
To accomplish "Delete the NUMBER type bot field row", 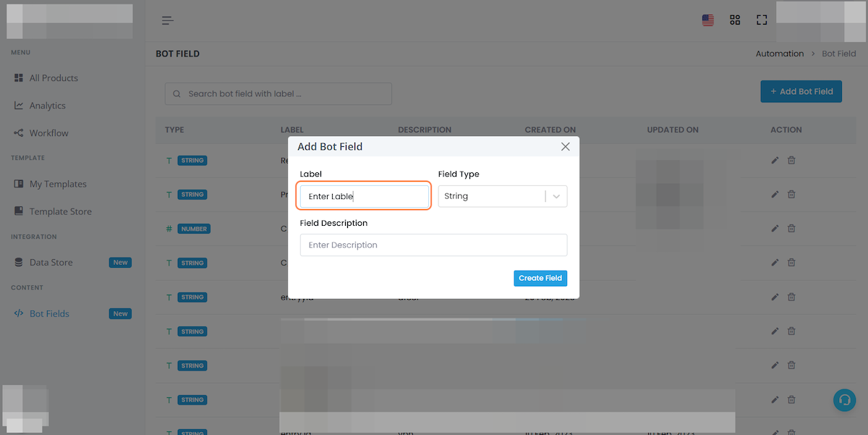I will coord(791,229).
